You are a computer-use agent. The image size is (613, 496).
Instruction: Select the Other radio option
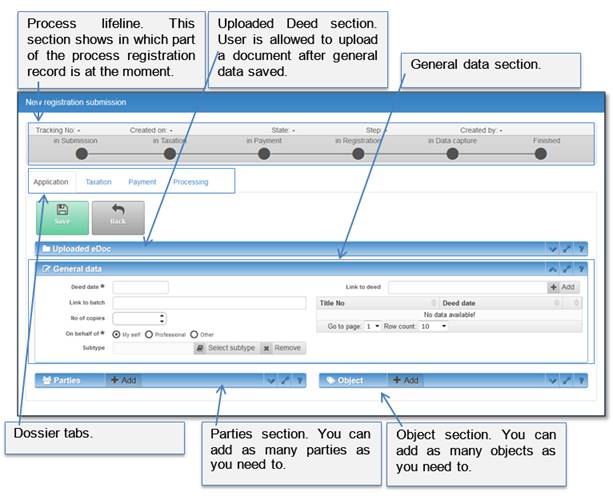pos(194,334)
